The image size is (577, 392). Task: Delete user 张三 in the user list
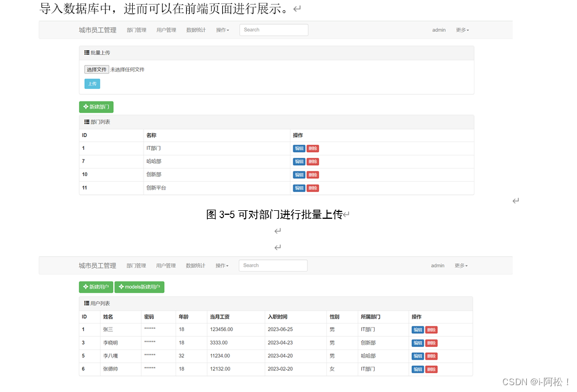pyautogui.click(x=431, y=330)
